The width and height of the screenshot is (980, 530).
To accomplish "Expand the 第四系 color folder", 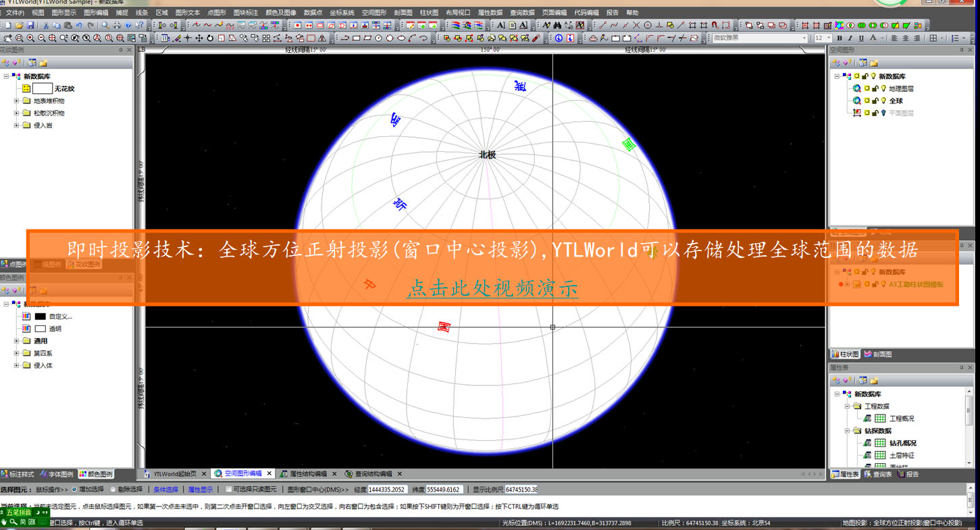I will (17, 353).
